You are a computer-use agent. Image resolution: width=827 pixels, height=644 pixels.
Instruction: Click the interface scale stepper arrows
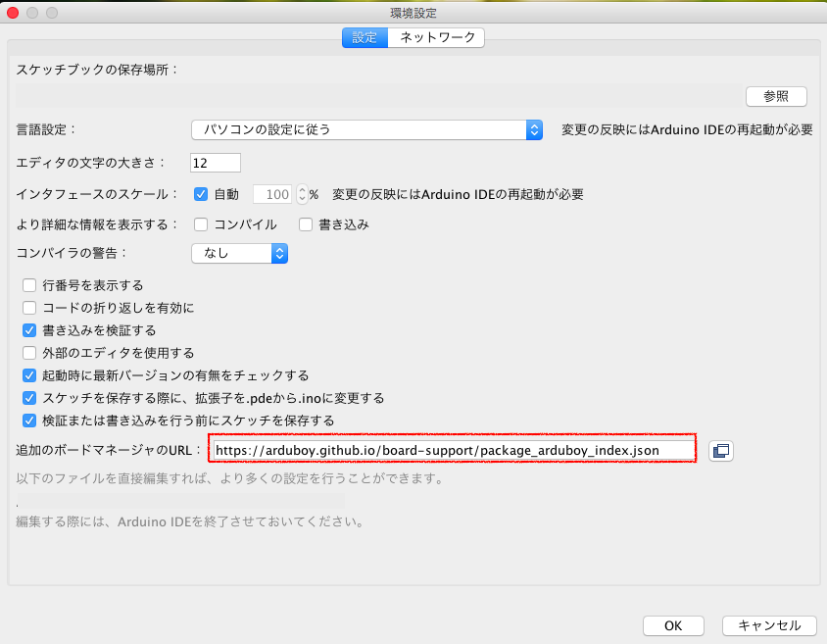click(302, 194)
